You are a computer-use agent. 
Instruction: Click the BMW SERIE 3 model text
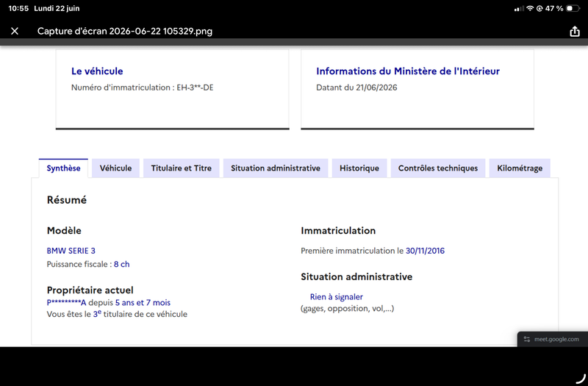point(71,251)
